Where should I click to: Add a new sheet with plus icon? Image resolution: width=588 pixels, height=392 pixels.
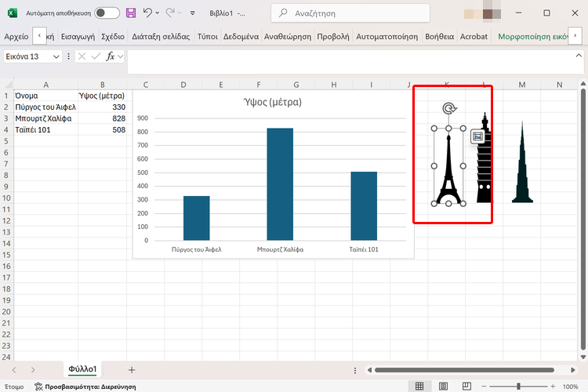(131, 370)
